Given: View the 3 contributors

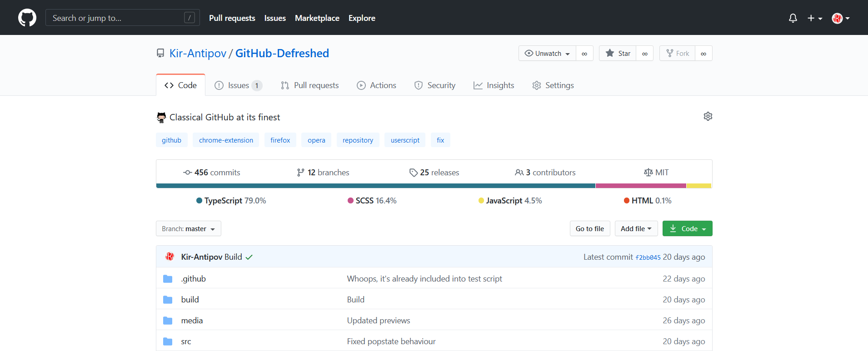Looking at the screenshot, I should point(545,173).
